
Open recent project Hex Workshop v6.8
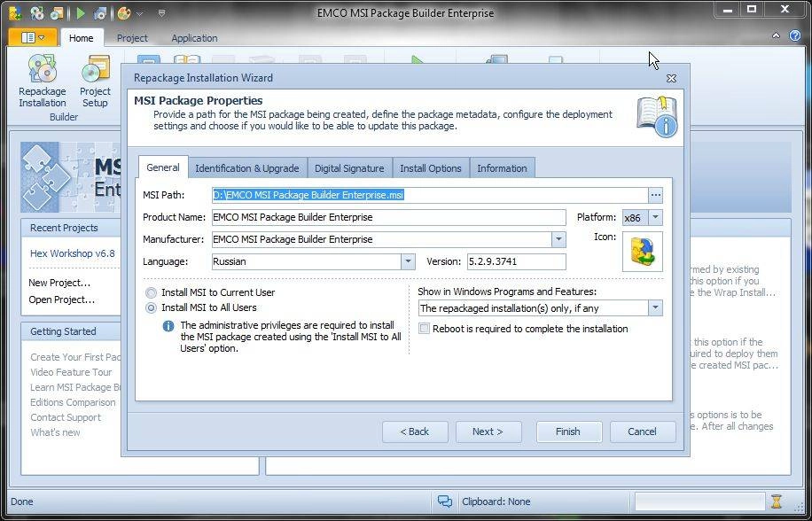73,253
